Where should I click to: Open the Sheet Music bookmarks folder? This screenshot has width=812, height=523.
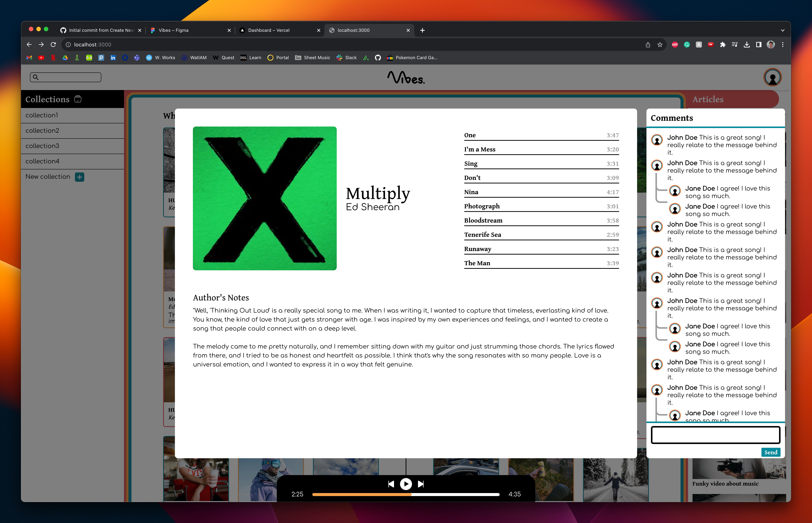click(x=313, y=58)
